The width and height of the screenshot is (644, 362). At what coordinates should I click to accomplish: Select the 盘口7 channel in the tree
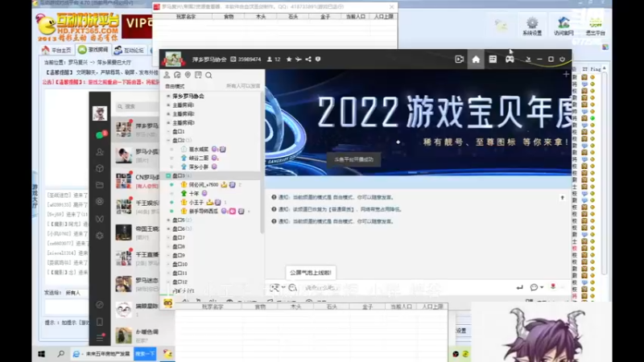coord(178,237)
